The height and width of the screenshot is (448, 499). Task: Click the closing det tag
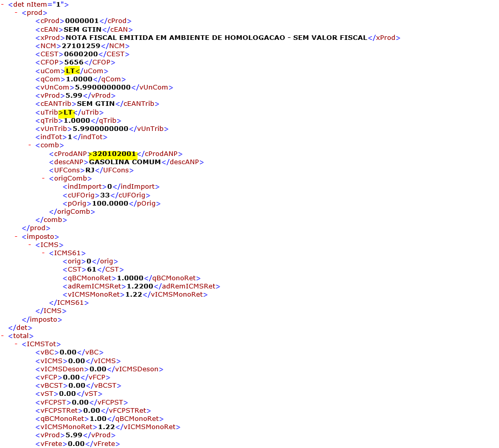click(20, 328)
